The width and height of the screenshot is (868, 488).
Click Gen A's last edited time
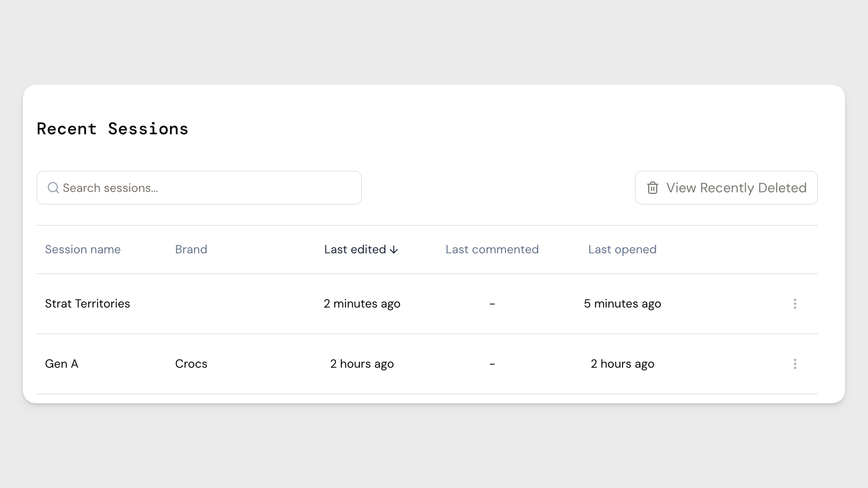362,364
